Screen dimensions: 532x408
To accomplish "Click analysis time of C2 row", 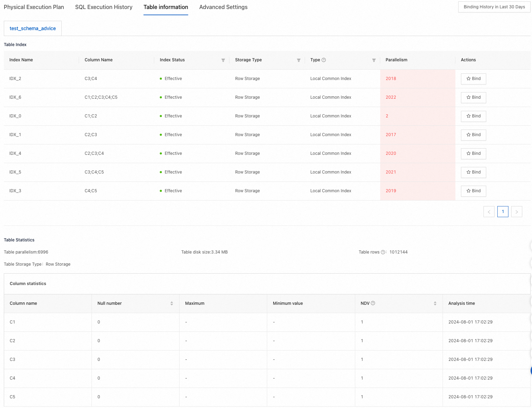I will pos(470,341).
